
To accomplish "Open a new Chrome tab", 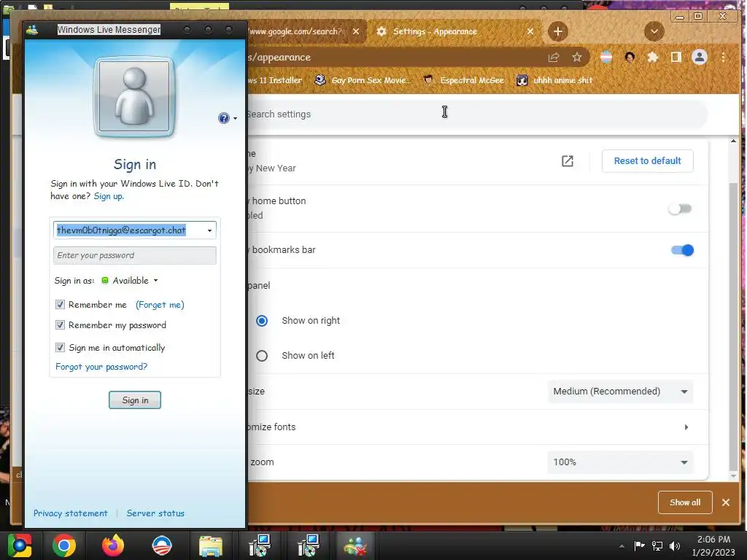I will [x=558, y=31].
